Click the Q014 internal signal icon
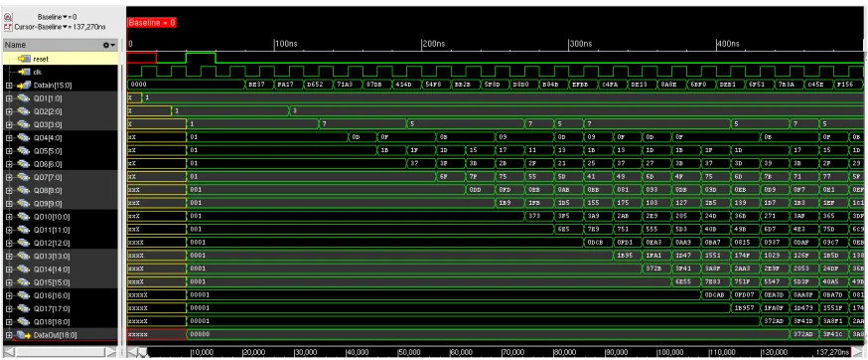 pos(23,270)
